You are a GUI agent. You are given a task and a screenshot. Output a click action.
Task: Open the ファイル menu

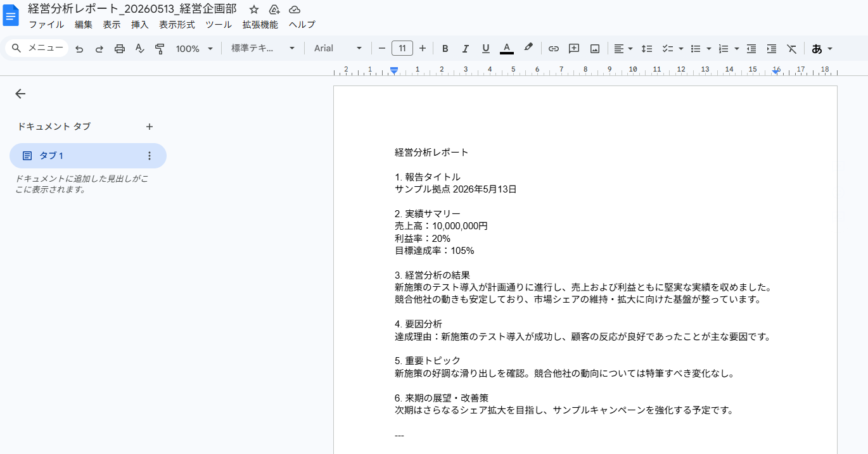pyautogui.click(x=46, y=25)
